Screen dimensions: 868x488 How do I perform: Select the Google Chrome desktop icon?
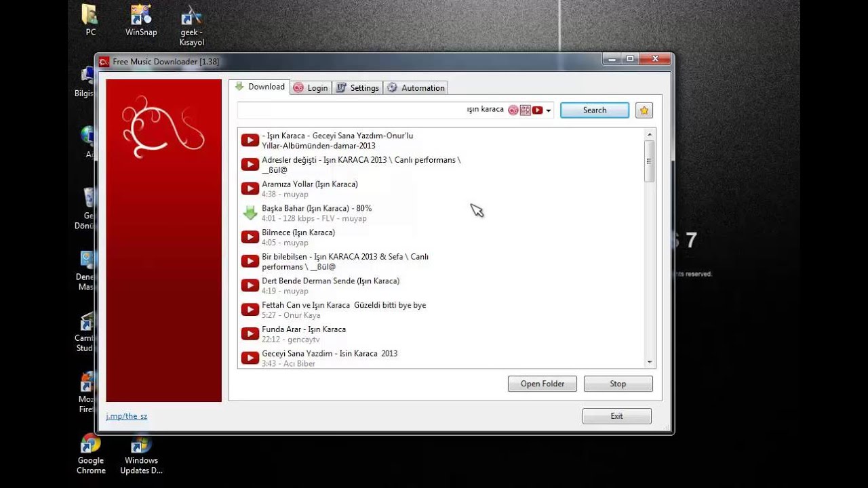(x=91, y=453)
